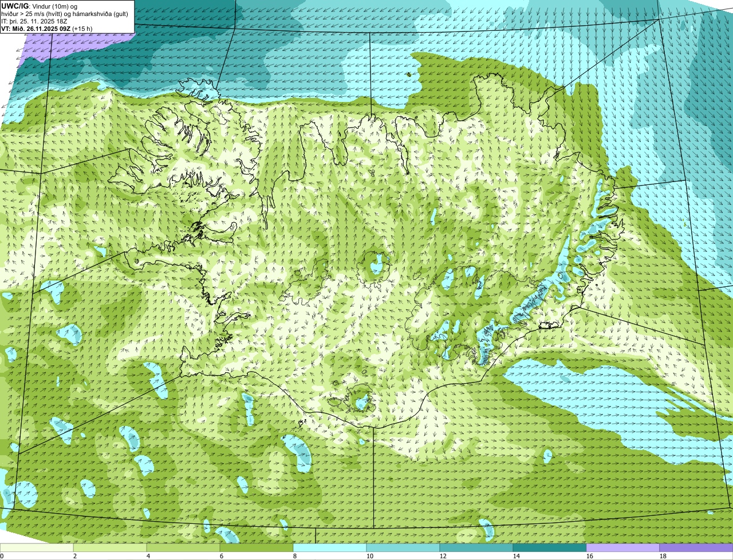This screenshot has width=733, height=560.
Task: Click the olive green 6–8 m/s legend swatch
Action: (x=257, y=547)
